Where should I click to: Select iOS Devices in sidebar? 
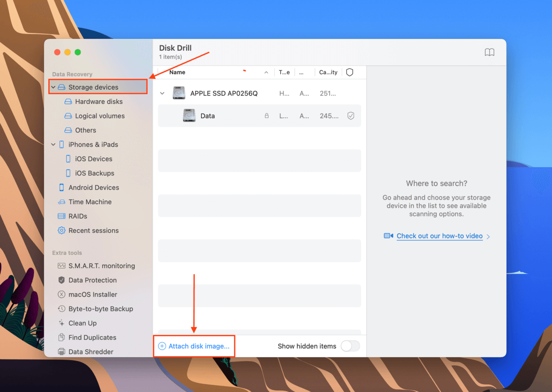click(x=94, y=159)
